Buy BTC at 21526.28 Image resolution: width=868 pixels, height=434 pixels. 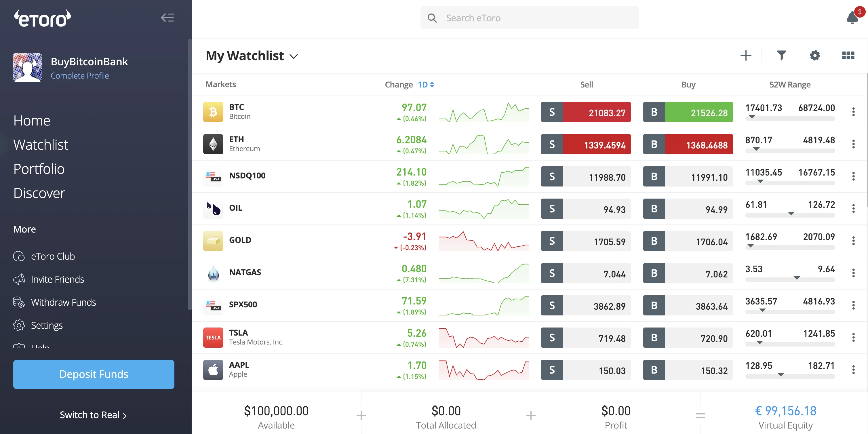coord(688,112)
